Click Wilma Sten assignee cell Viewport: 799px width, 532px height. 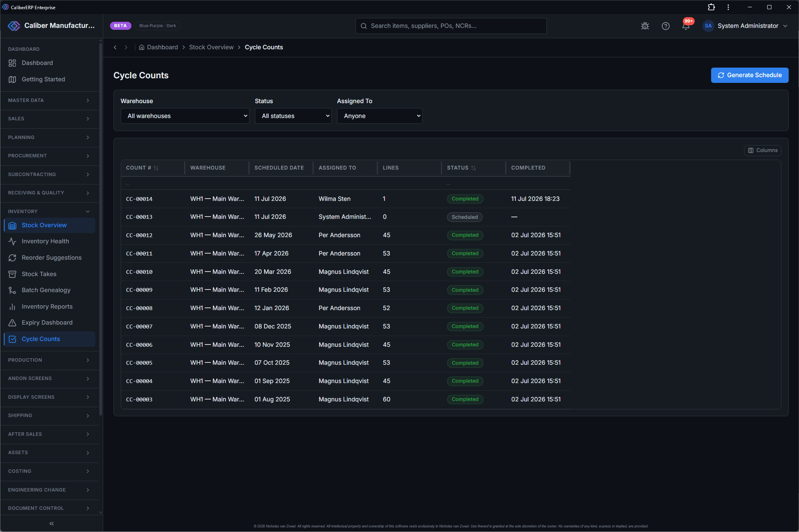pos(334,199)
